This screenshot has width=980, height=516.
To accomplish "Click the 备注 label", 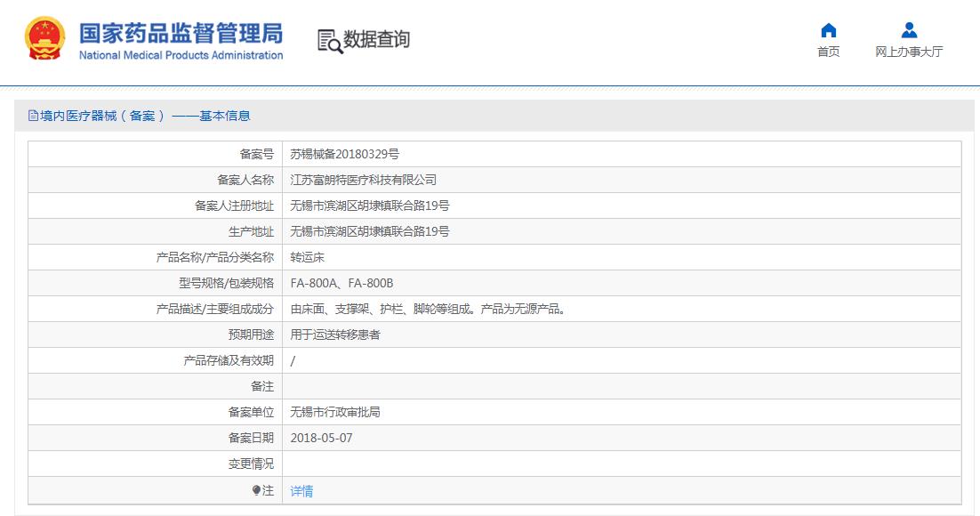I will click(262, 386).
